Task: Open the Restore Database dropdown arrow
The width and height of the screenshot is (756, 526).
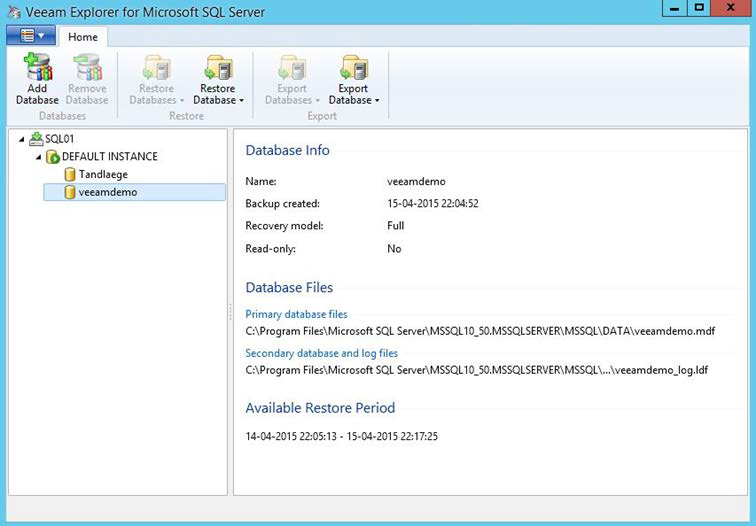Action: tap(241, 101)
